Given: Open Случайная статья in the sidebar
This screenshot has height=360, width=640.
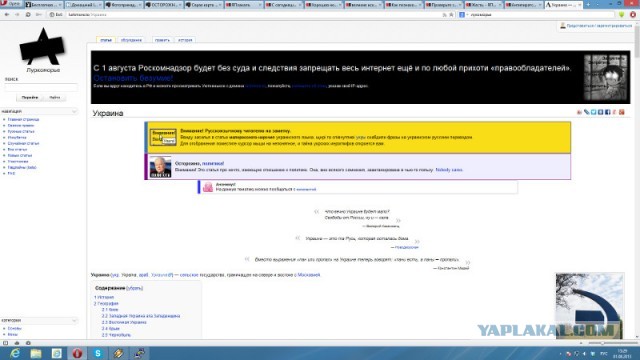Looking at the screenshot, I should point(23,144).
